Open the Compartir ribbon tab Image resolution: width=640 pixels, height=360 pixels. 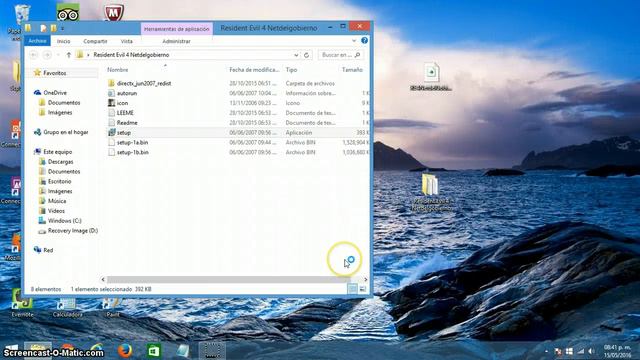coord(95,41)
